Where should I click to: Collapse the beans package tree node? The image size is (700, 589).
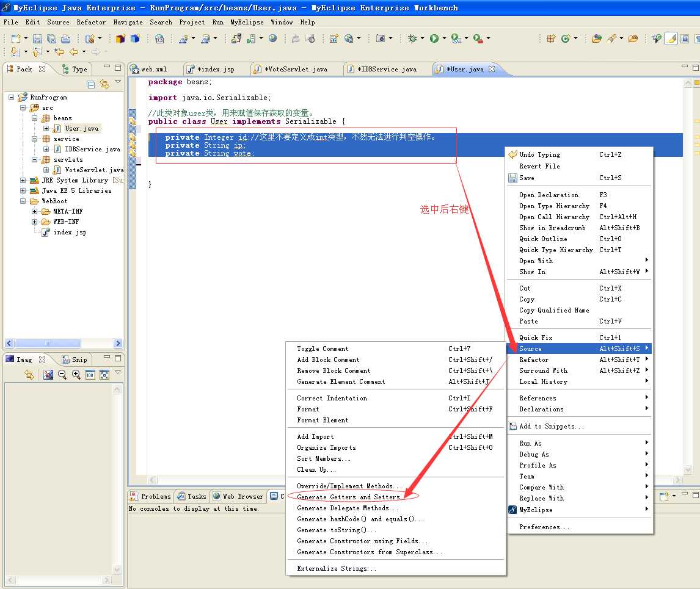(x=34, y=118)
